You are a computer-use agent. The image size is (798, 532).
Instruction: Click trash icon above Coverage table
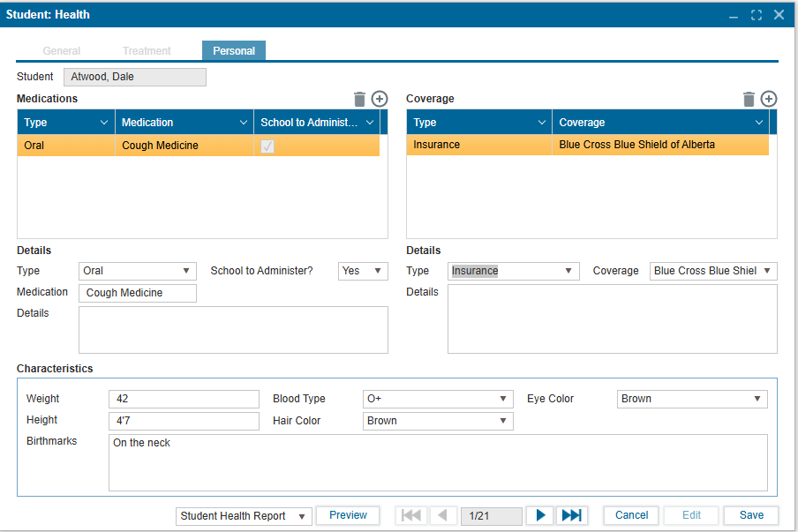coord(749,99)
